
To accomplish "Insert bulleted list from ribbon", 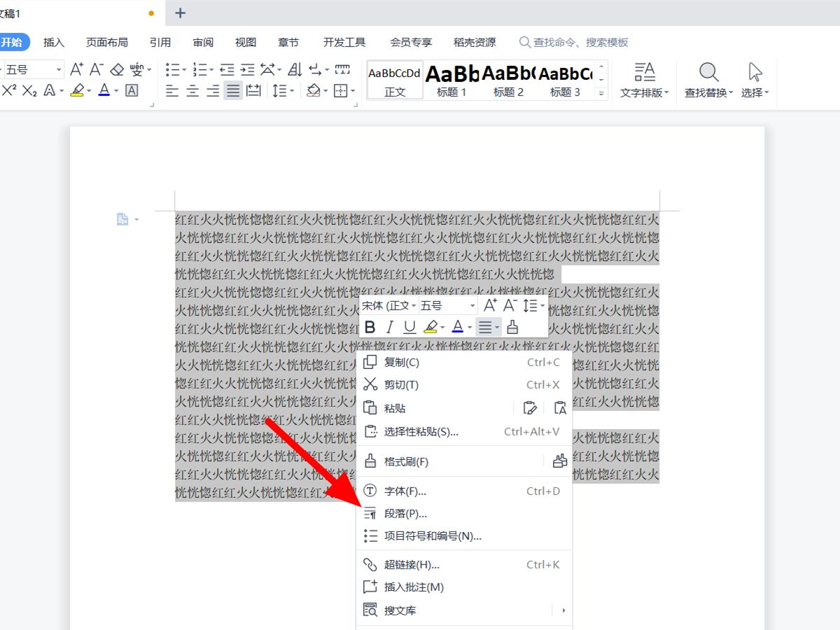I will pos(172,69).
